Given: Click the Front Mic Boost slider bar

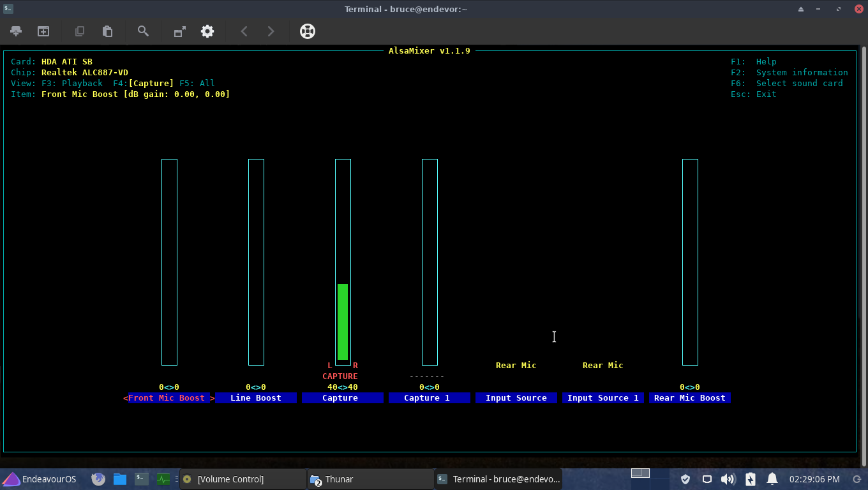Looking at the screenshot, I should click(169, 262).
